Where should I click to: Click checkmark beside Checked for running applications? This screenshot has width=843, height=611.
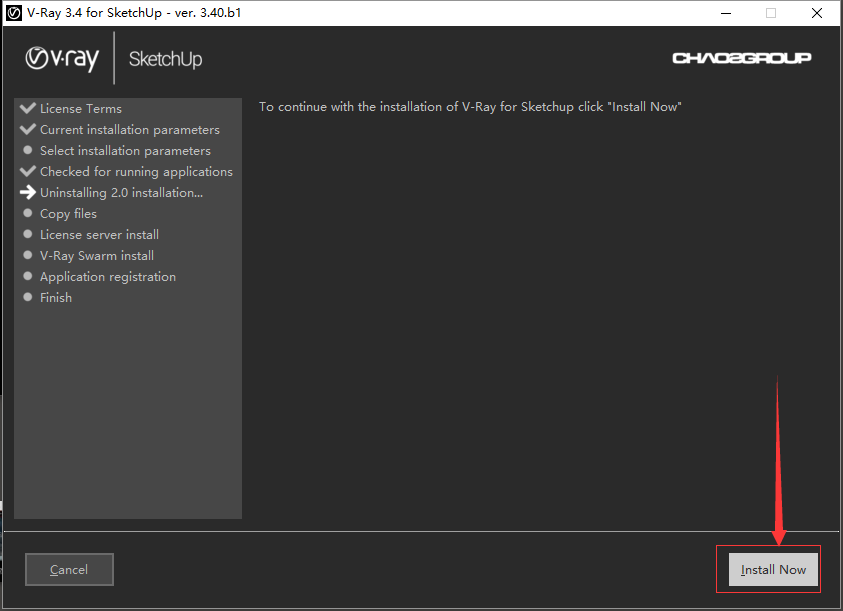point(27,171)
